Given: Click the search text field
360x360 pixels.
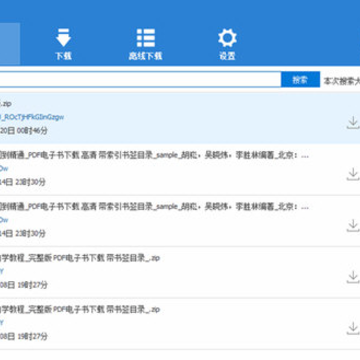Looking at the screenshot, I should click(x=140, y=80).
